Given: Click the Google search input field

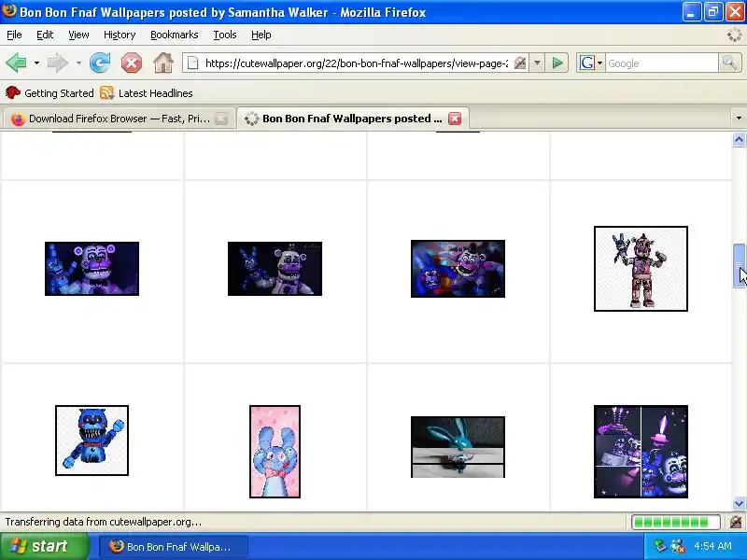Looking at the screenshot, I should coord(662,63).
